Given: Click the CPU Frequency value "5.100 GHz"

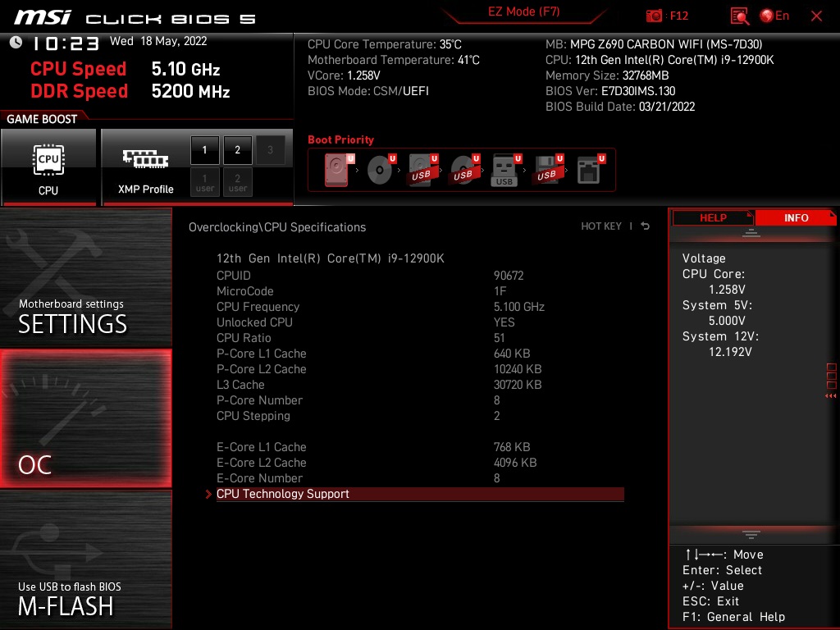Looking at the screenshot, I should click(x=518, y=307).
